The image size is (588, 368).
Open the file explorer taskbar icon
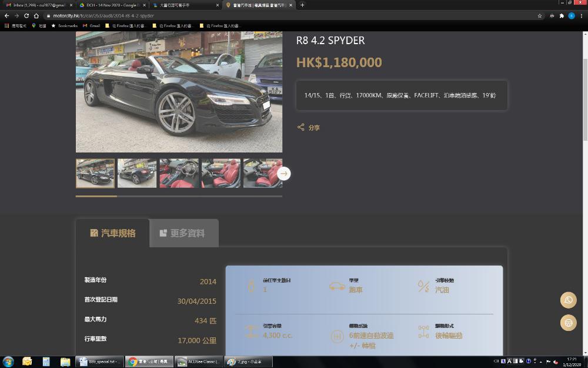(65, 362)
